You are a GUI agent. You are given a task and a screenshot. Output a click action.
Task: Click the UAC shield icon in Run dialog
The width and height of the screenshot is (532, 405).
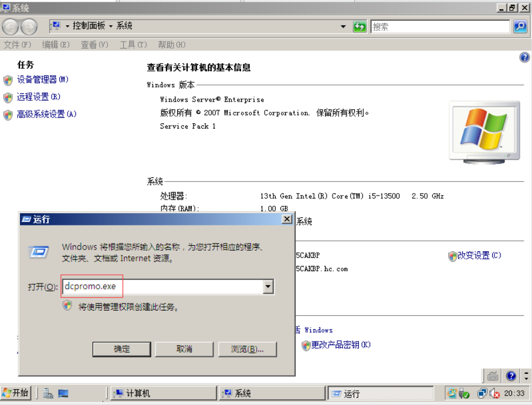tap(66, 306)
